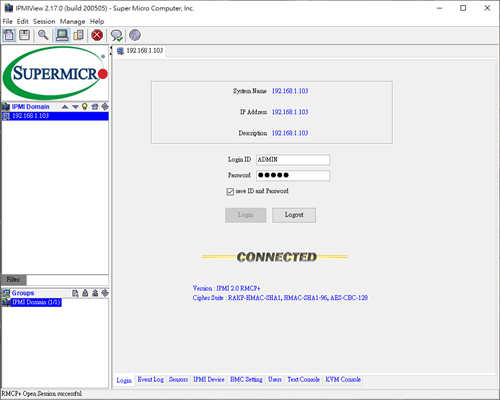Open the Edit menu
The height and width of the screenshot is (400, 500).
pos(23,21)
